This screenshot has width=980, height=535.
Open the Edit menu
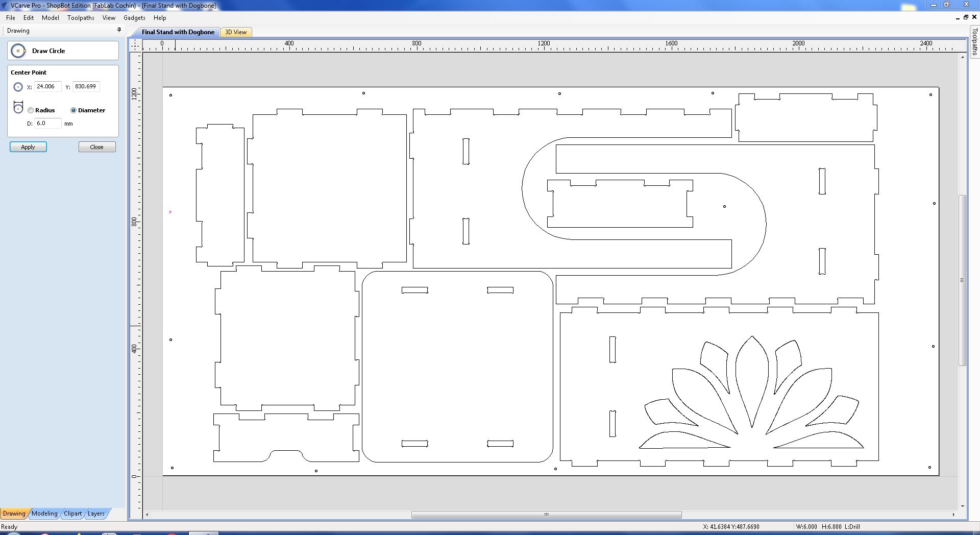29,17
